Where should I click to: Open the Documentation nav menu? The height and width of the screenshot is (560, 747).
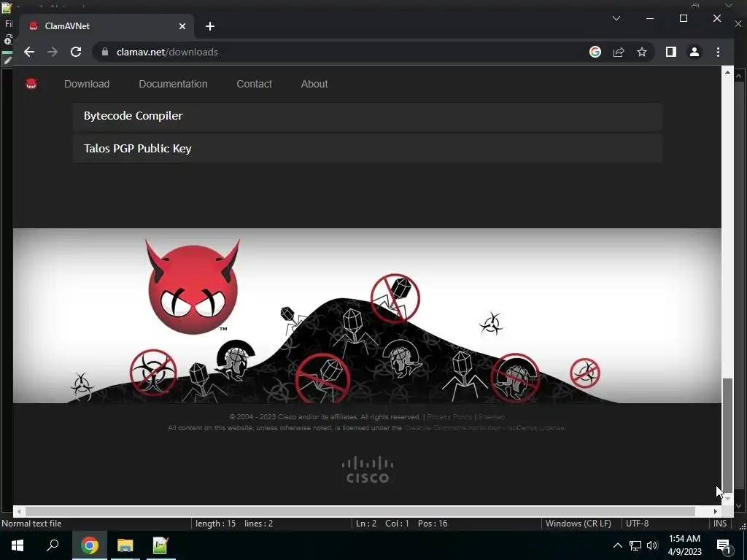pyautogui.click(x=173, y=84)
